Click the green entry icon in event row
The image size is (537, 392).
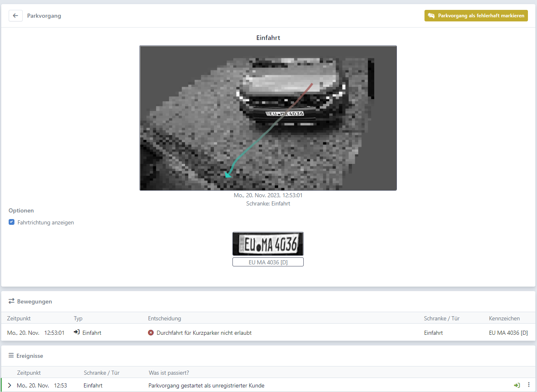click(x=517, y=385)
